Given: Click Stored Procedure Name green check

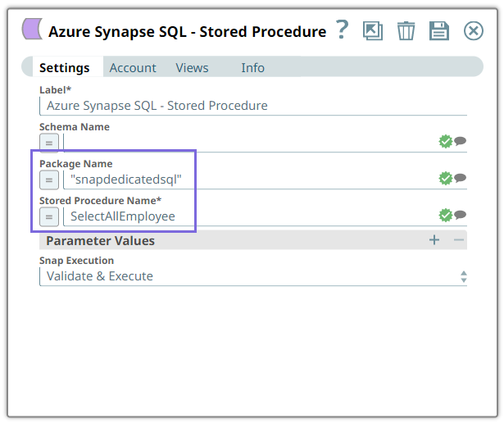Looking at the screenshot, I should [x=446, y=216].
